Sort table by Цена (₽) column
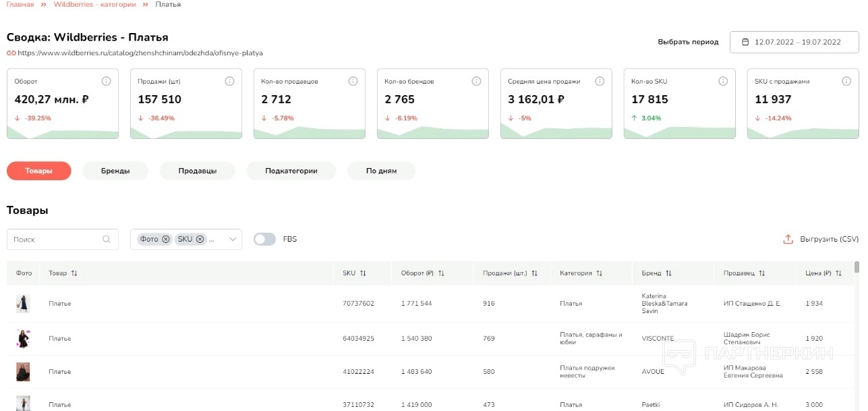This screenshot has width=868, height=411. [838, 273]
